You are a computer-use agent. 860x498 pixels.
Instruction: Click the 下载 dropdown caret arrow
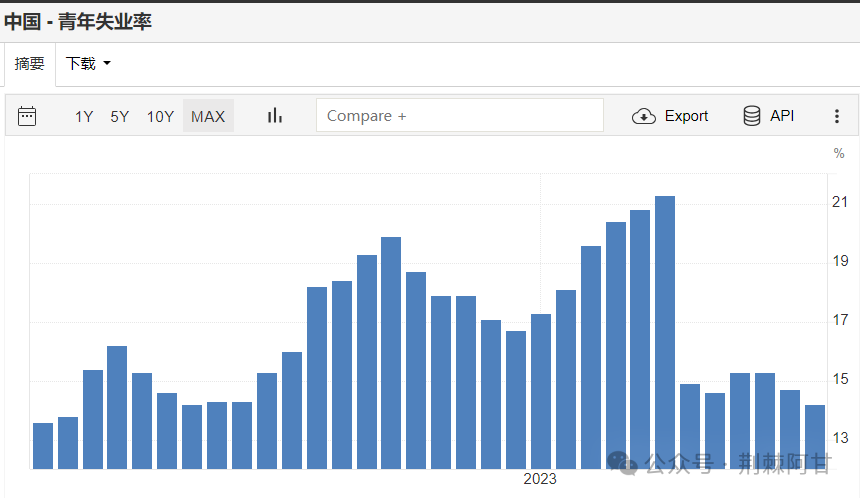pyautogui.click(x=107, y=64)
